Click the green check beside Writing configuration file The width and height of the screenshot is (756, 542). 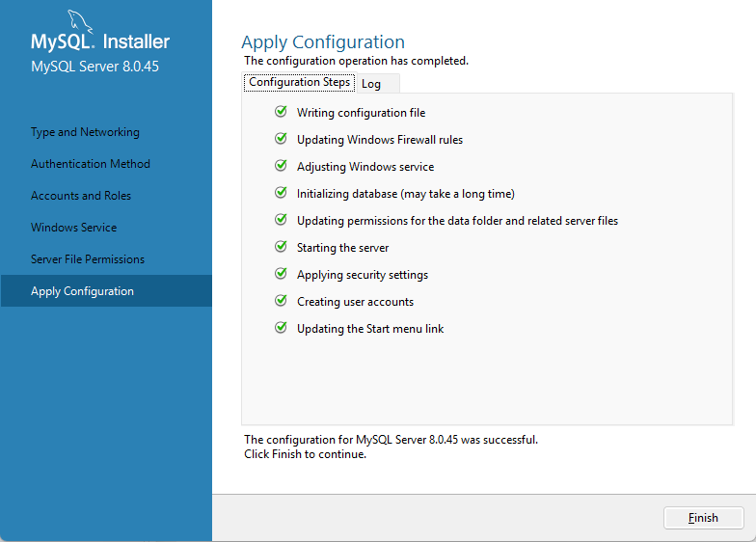click(282, 112)
